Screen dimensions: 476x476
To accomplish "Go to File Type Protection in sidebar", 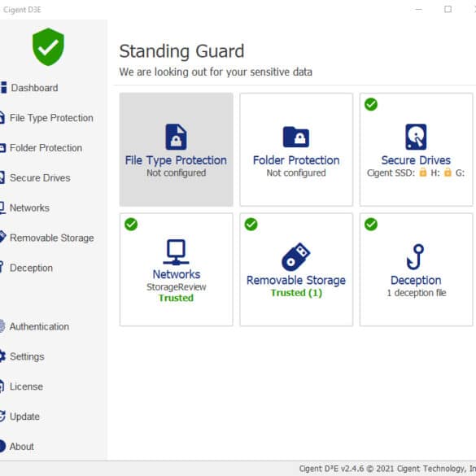I will 51,118.
